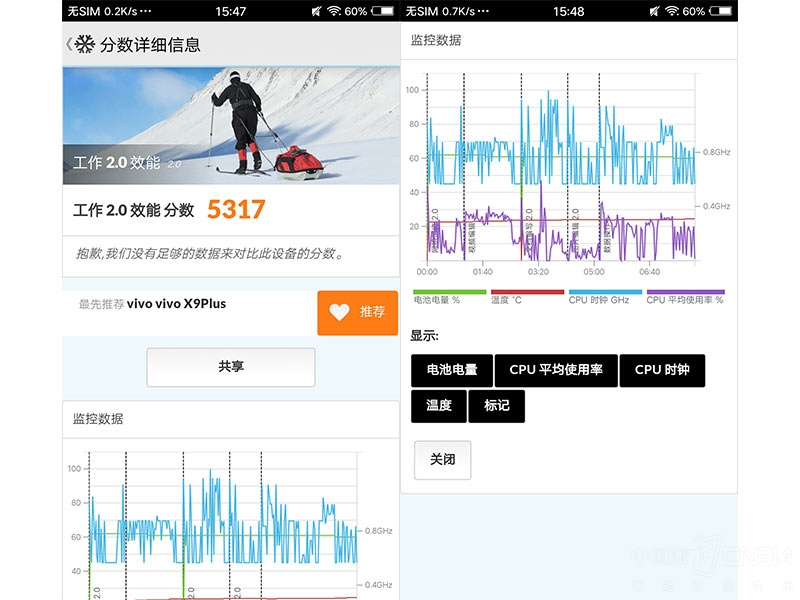Tap the 显示: label above the display buttons
Screen dimensions: 800x600
tap(424, 336)
